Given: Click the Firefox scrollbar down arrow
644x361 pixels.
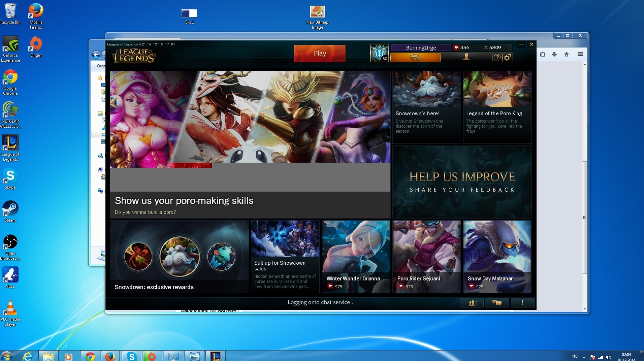Looking at the screenshot, I should click(584, 309).
